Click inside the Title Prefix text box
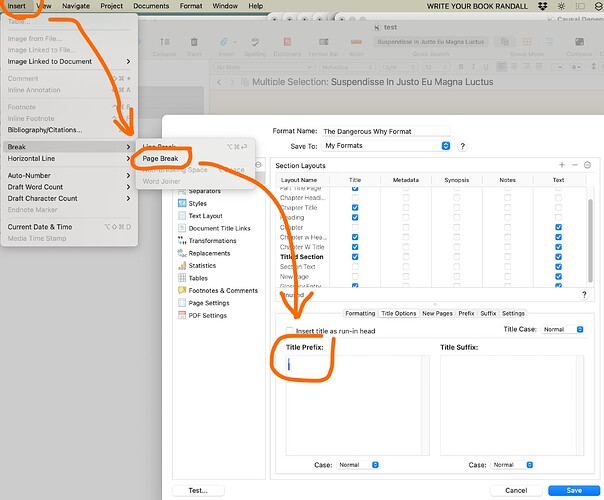 click(357, 405)
